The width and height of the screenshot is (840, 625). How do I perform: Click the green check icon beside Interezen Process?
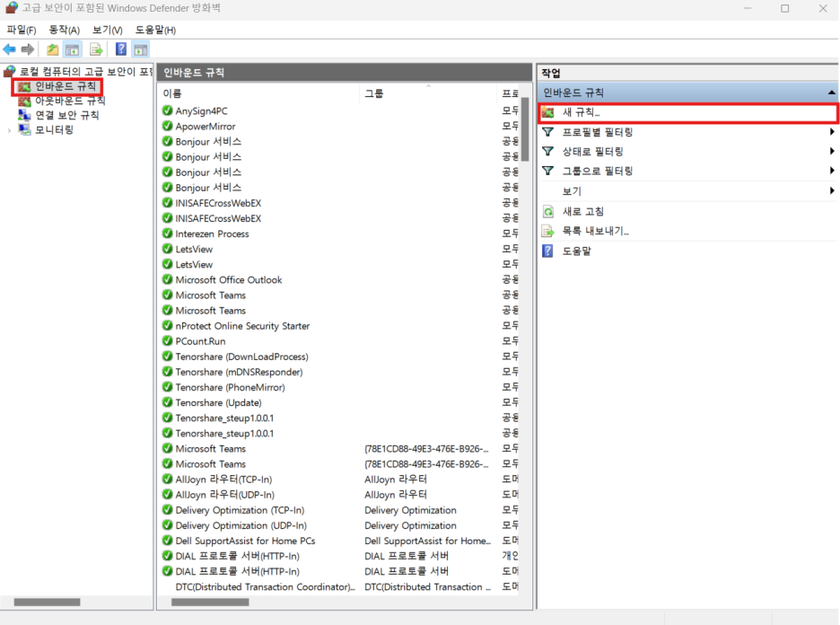[x=167, y=233]
